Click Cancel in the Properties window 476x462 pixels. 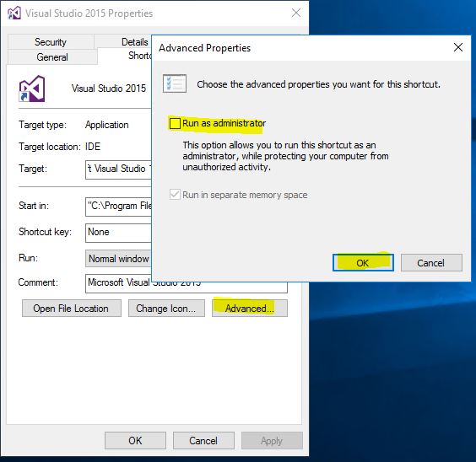[x=203, y=440]
